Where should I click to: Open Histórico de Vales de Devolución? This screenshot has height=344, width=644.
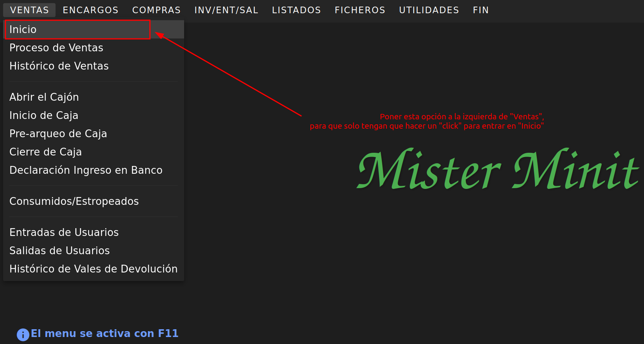(94, 269)
